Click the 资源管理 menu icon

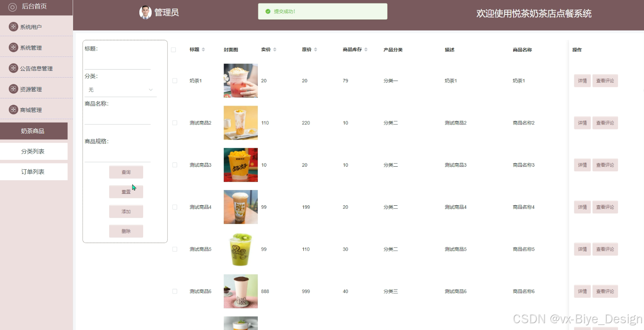14,89
